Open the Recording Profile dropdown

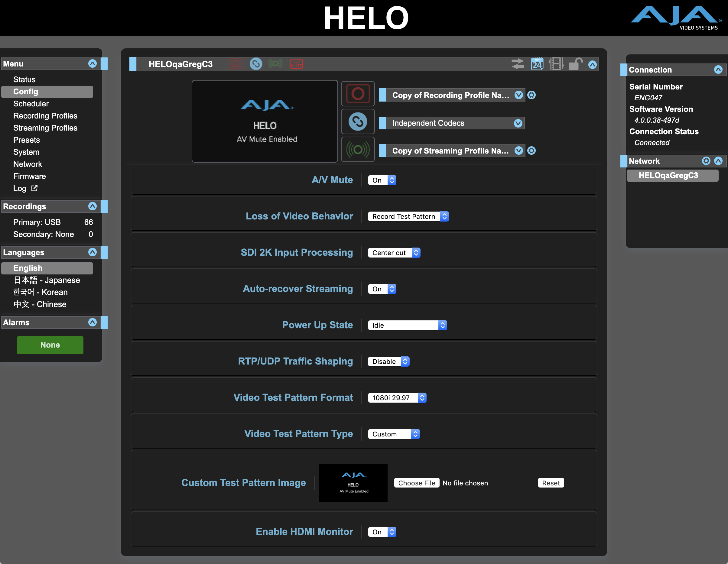point(452,95)
